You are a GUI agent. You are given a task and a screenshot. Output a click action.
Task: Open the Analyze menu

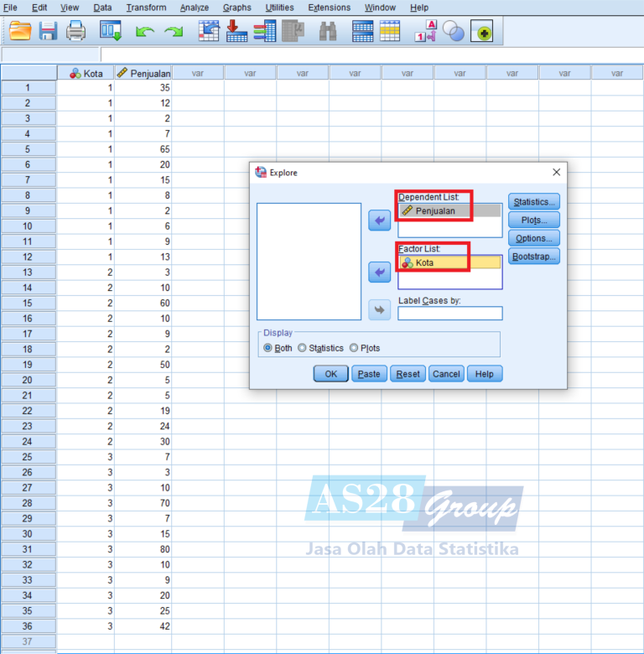tap(195, 8)
